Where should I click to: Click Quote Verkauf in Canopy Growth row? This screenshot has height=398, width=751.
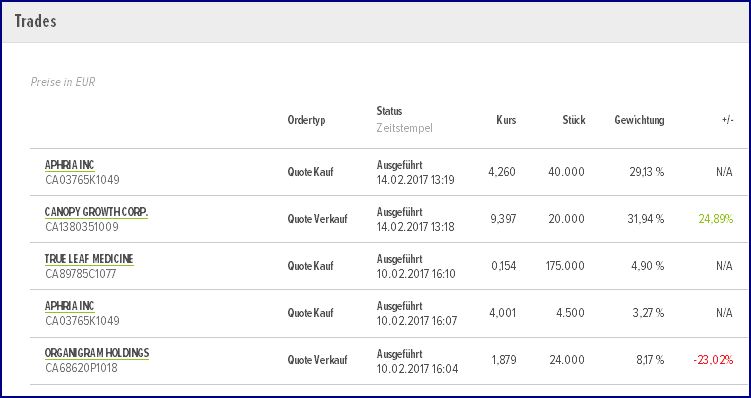[316, 219]
